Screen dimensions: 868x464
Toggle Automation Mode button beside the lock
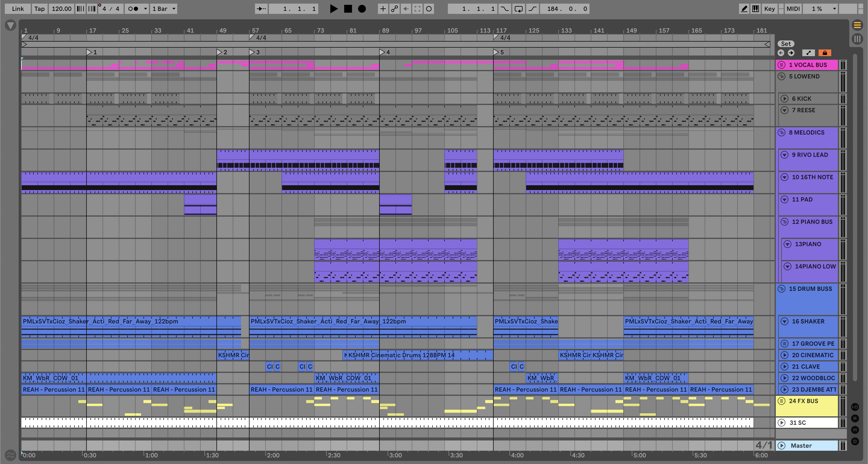point(808,53)
